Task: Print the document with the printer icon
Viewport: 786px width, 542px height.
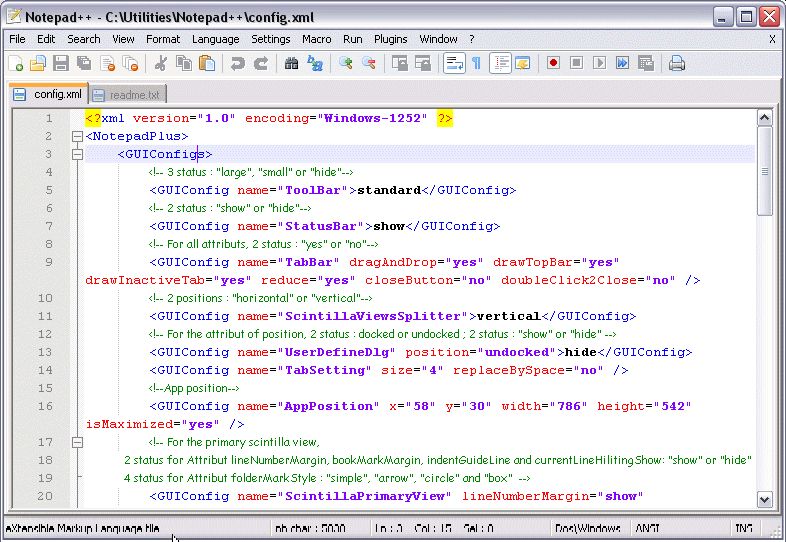Action: tap(677, 64)
